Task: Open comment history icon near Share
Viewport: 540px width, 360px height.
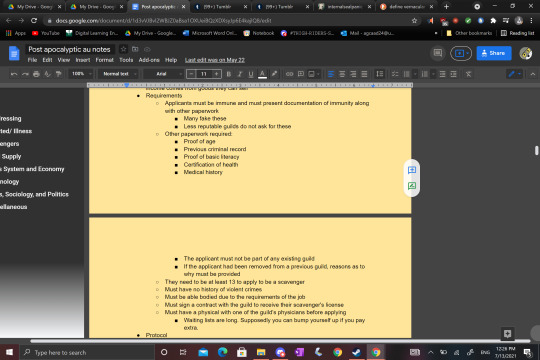Action: [x=438, y=53]
